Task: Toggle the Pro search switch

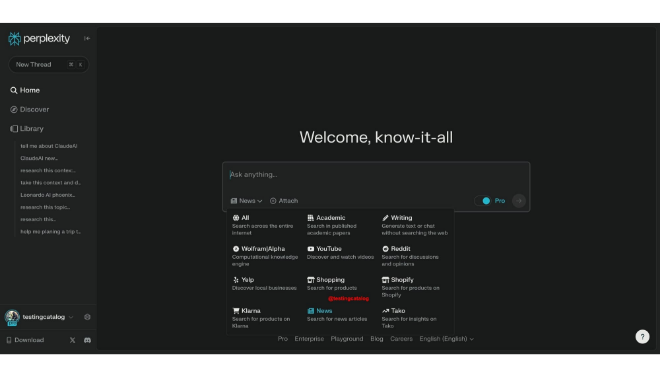Action: coord(483,201)
